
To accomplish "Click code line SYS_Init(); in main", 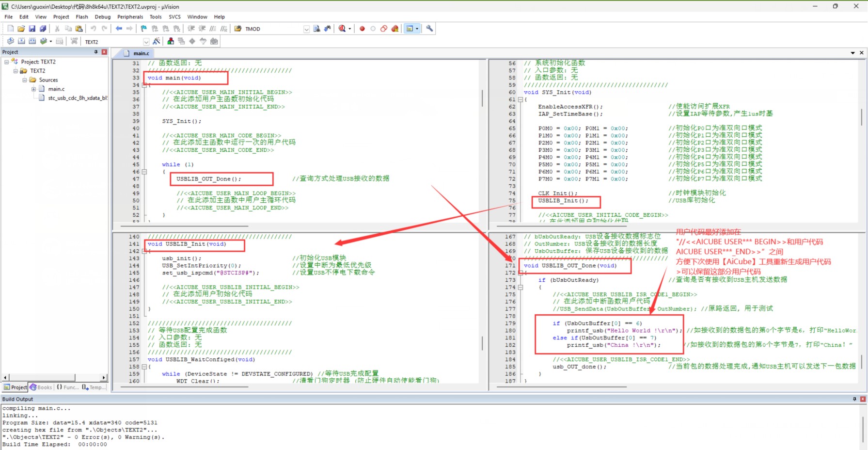I will click(182, 121).
